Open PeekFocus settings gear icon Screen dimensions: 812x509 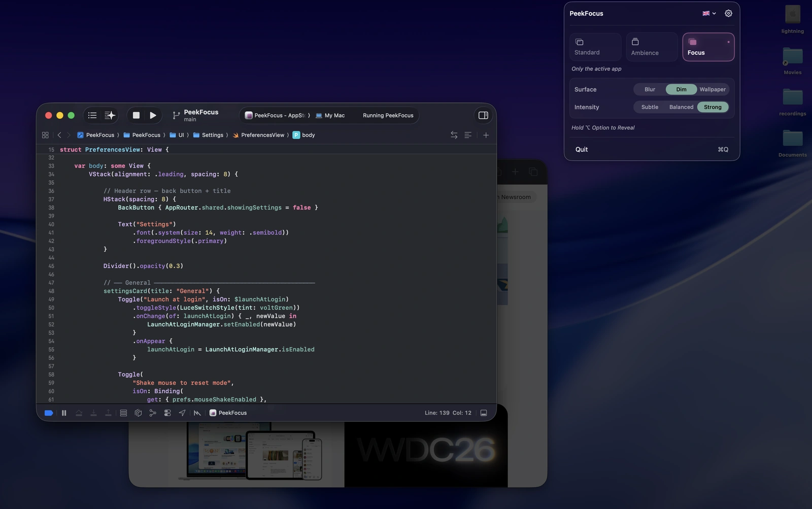728,14
